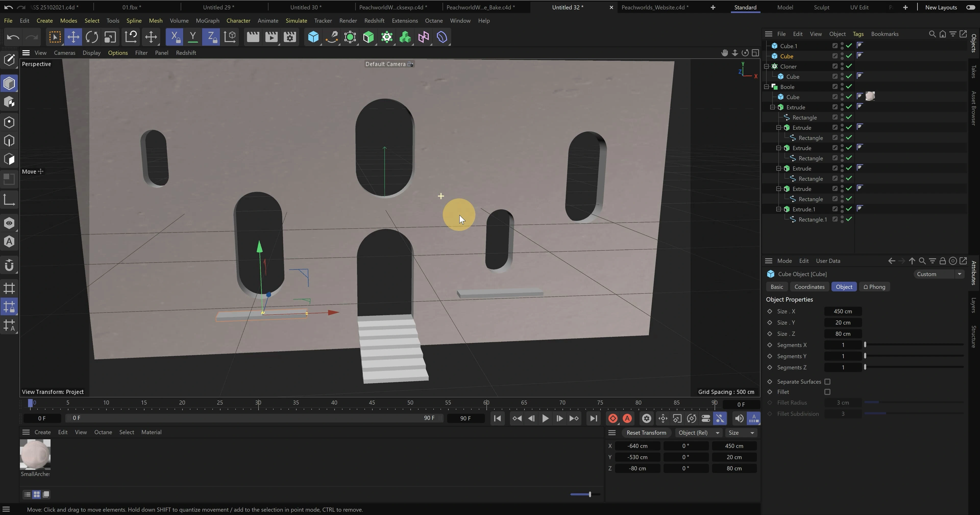This screenshot has width=980, height=515.
Task: Click the Rotate tool icon
Action: coord(91,37)
